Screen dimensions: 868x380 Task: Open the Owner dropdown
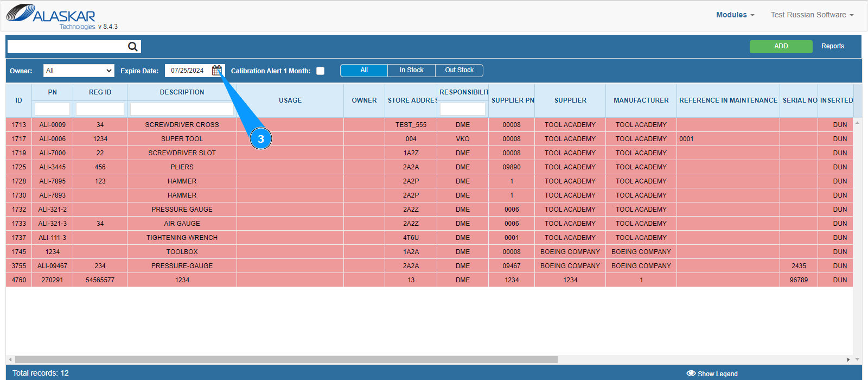click(x=79, y=71)
